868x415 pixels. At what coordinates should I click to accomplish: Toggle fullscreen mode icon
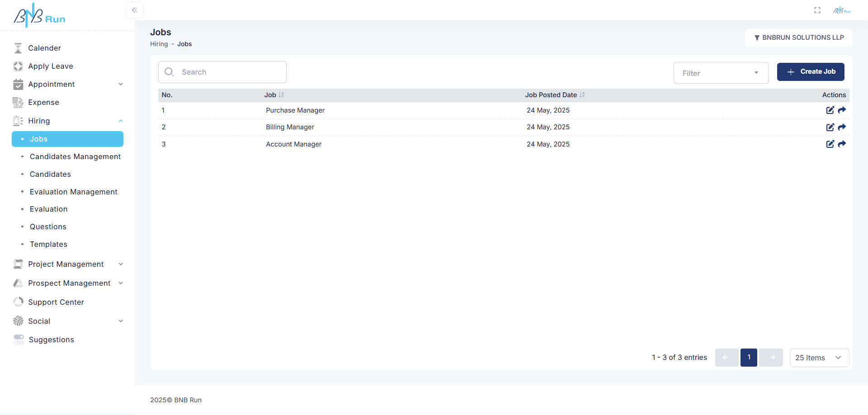tap(817, 10)
